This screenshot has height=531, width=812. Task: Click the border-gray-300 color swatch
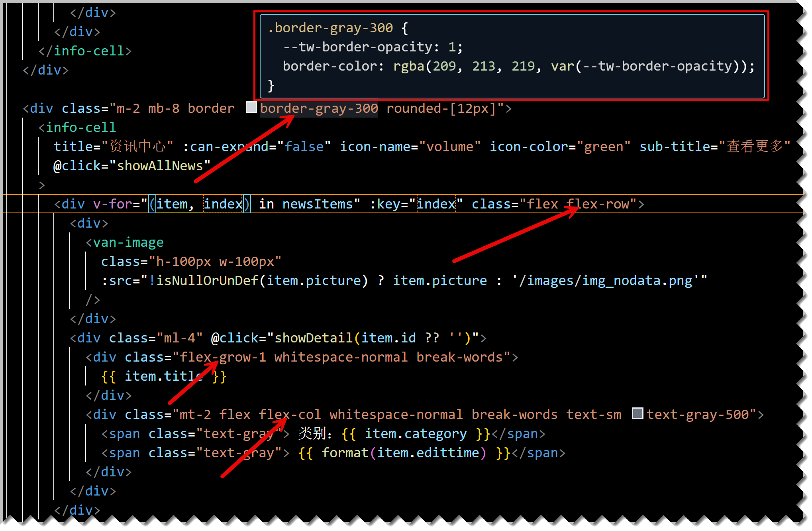pos(251,107)
